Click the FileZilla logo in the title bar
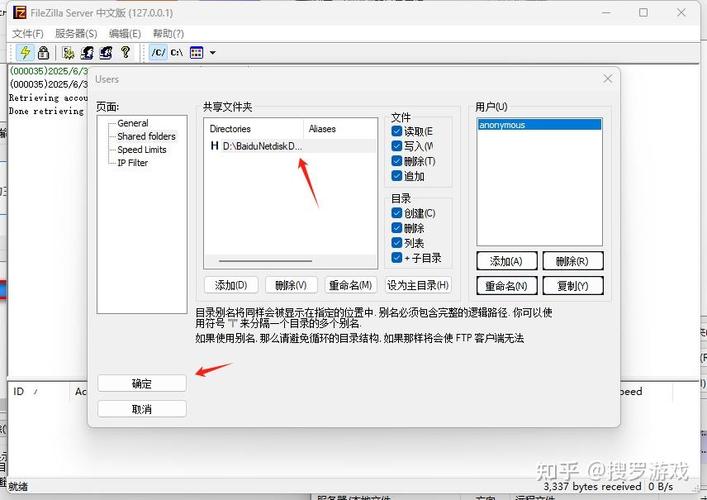The width and height of the screenshot is (707, 500). pos(19,13)
